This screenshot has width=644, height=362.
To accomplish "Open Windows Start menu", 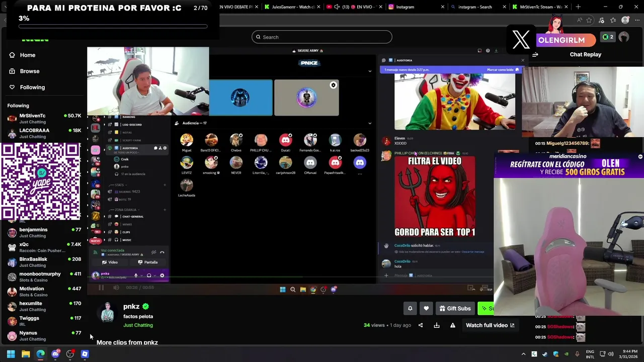I will point(11,354).
